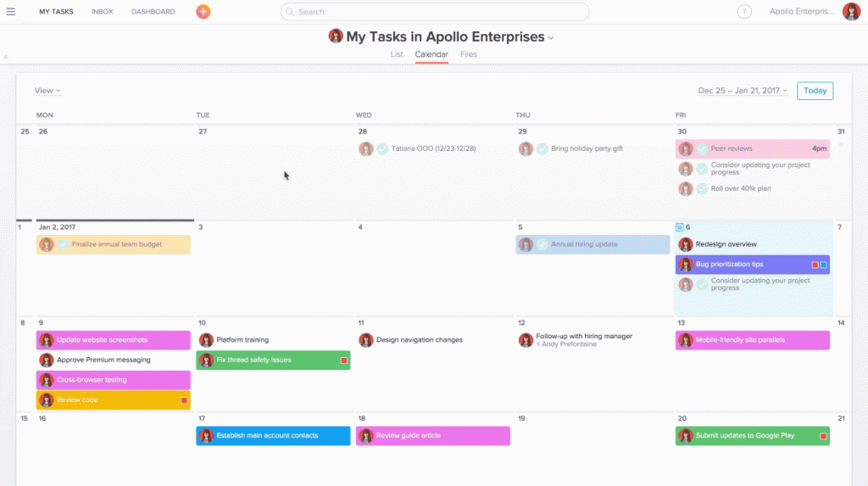Click avatar on Review guide article

pyautogui.click(x=365, y=436)
